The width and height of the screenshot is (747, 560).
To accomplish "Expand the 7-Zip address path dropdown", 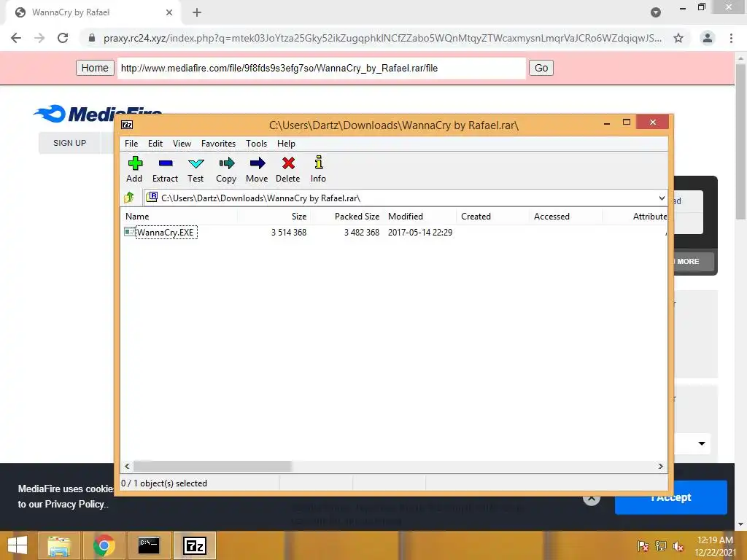I will (662, 198).
